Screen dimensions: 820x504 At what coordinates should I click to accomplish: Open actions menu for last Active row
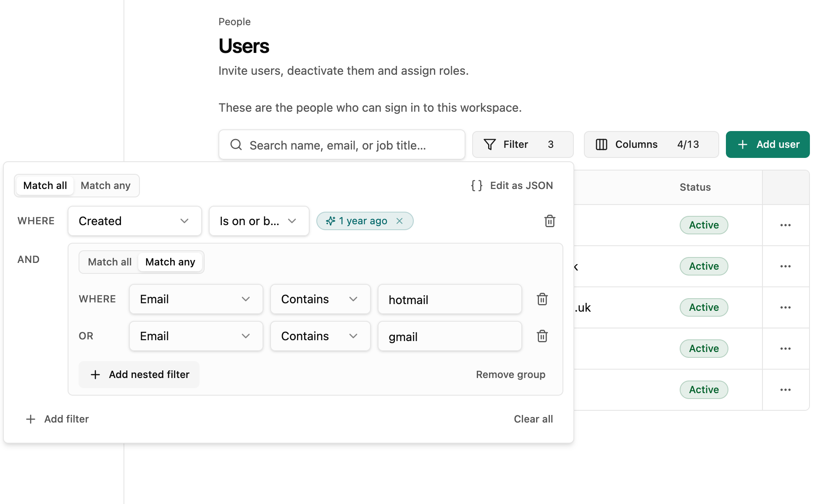coord(786,390)
